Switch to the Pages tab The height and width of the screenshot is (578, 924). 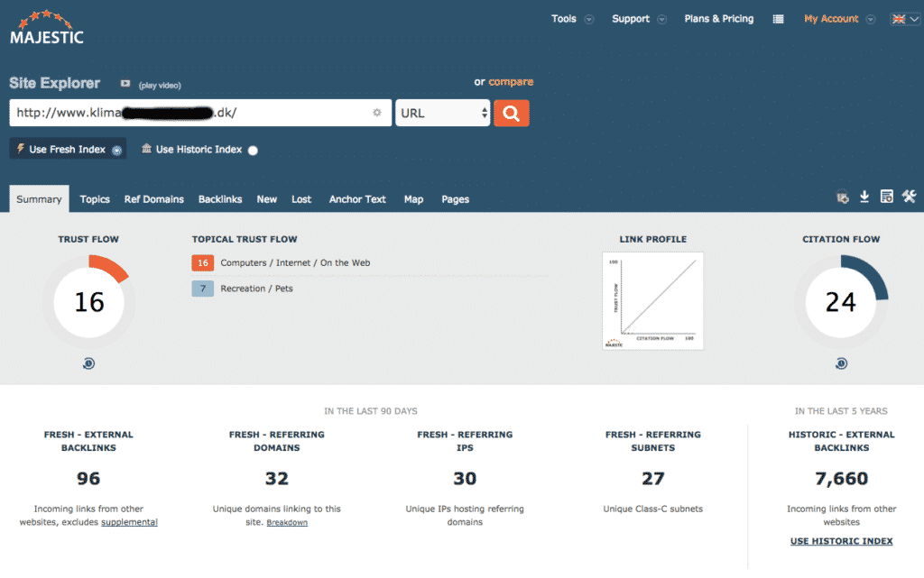click(x=455, y=199)
